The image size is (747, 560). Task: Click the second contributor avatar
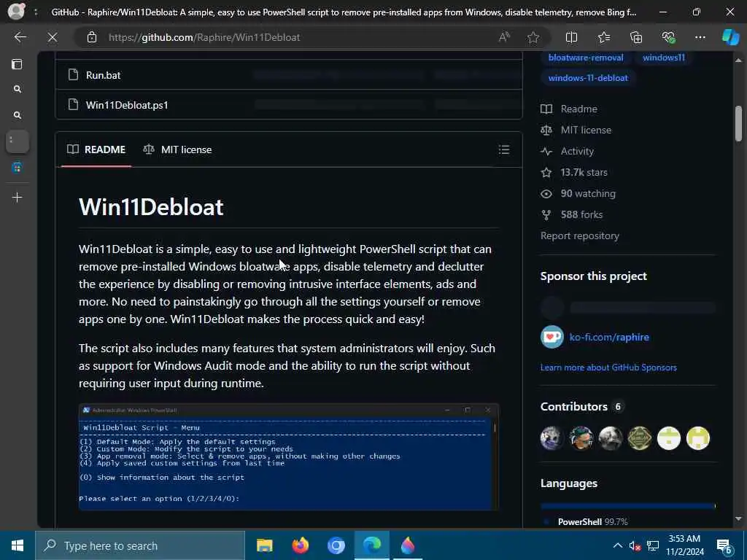[581, 438]
